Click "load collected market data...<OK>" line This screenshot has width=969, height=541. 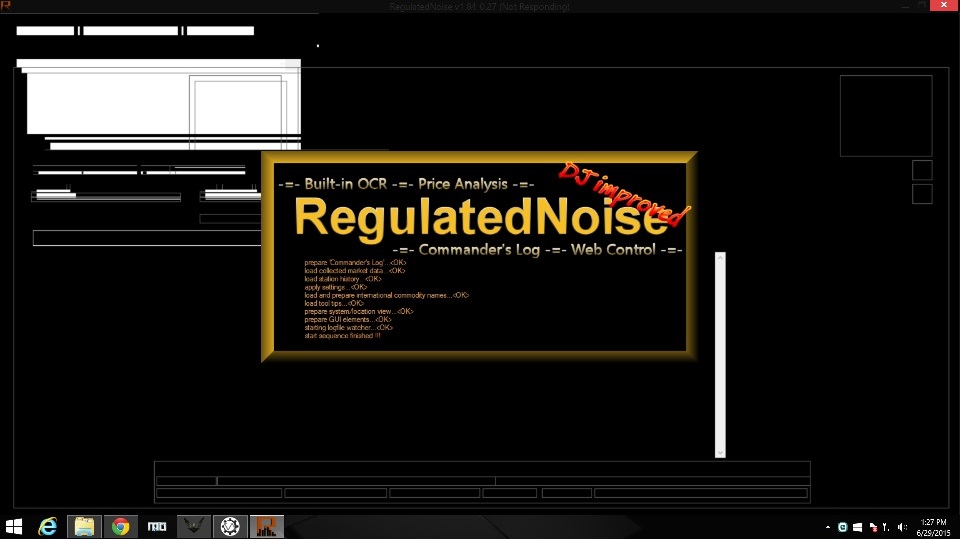tap(355, 271)
